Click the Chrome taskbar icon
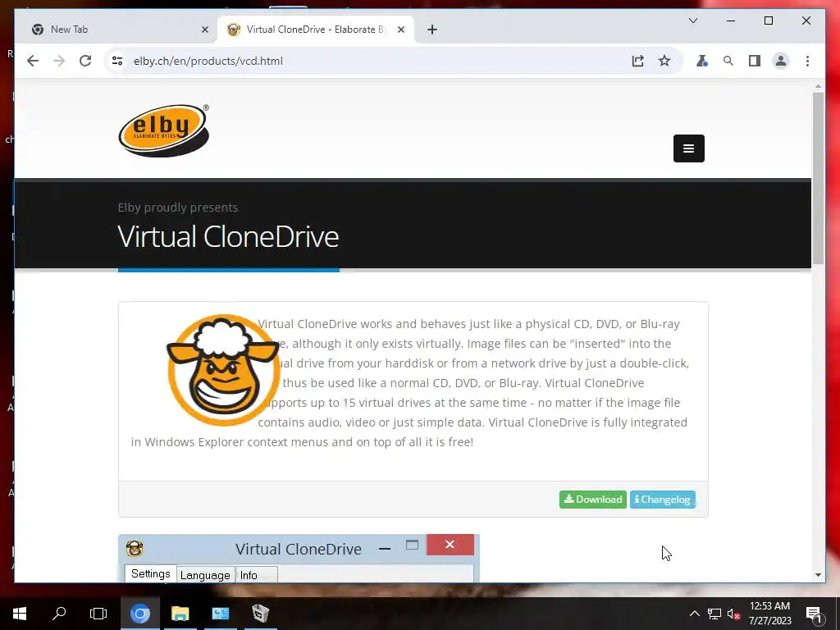Image resolution: width=840 pixels, height=630 pixels. (x=140, y=614)
